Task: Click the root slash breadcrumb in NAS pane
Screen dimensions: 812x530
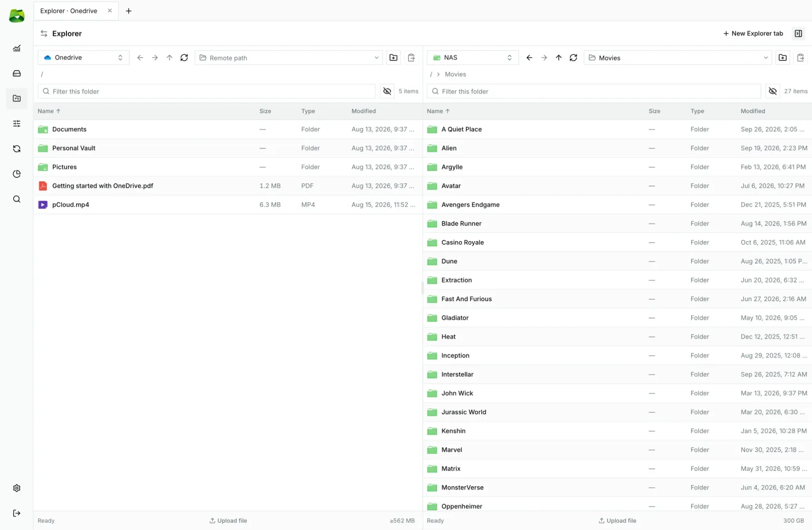Action: tap(431, 74)
